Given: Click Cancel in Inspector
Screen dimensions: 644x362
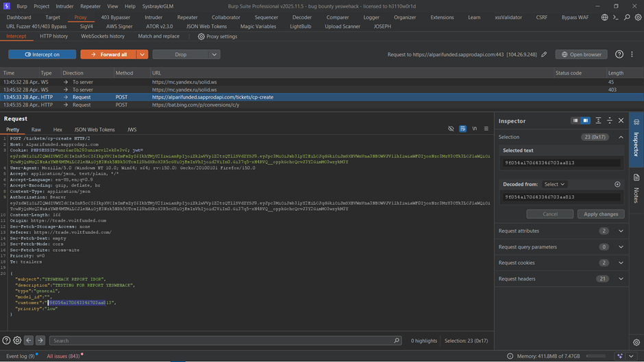Looking at the screenshot, I should coord(550,214).
